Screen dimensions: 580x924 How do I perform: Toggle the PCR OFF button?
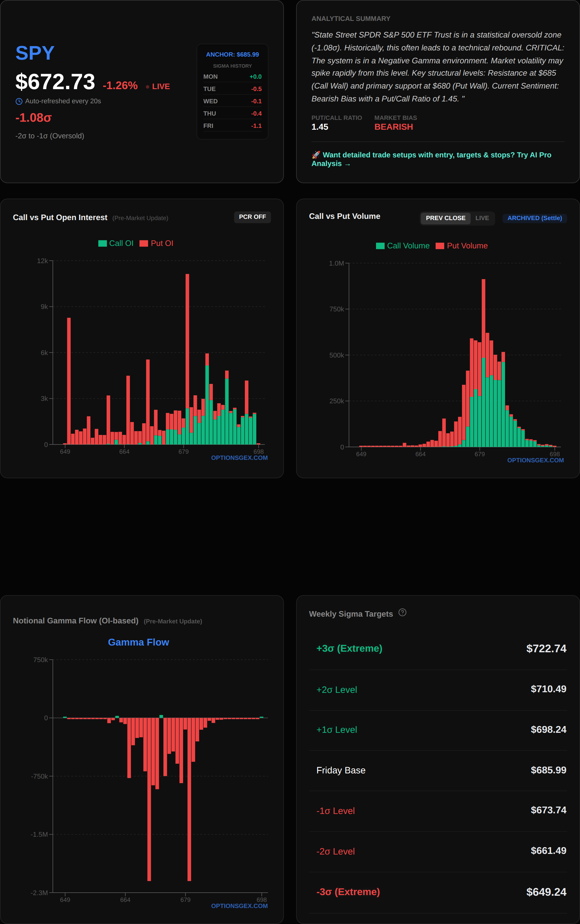(x=252, y=217)
